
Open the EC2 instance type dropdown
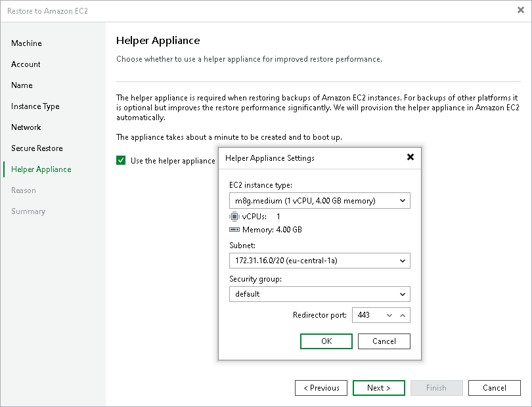(x=320, y=200)
